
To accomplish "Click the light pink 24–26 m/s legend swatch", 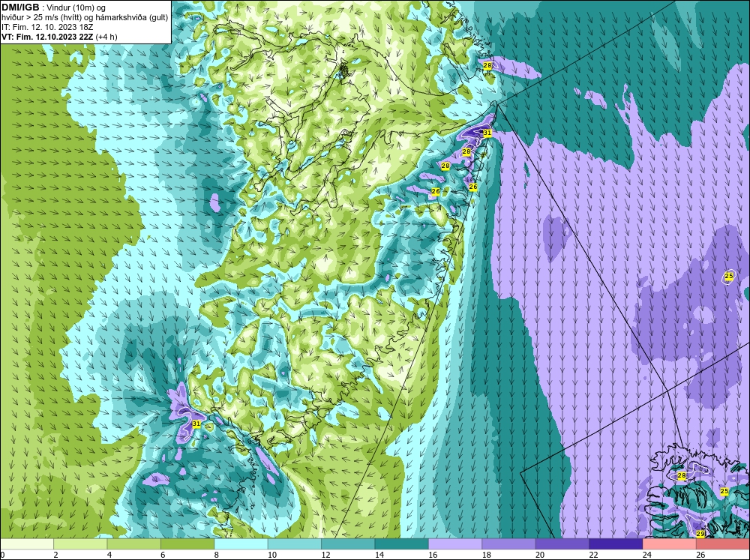I will pos(670,544).
